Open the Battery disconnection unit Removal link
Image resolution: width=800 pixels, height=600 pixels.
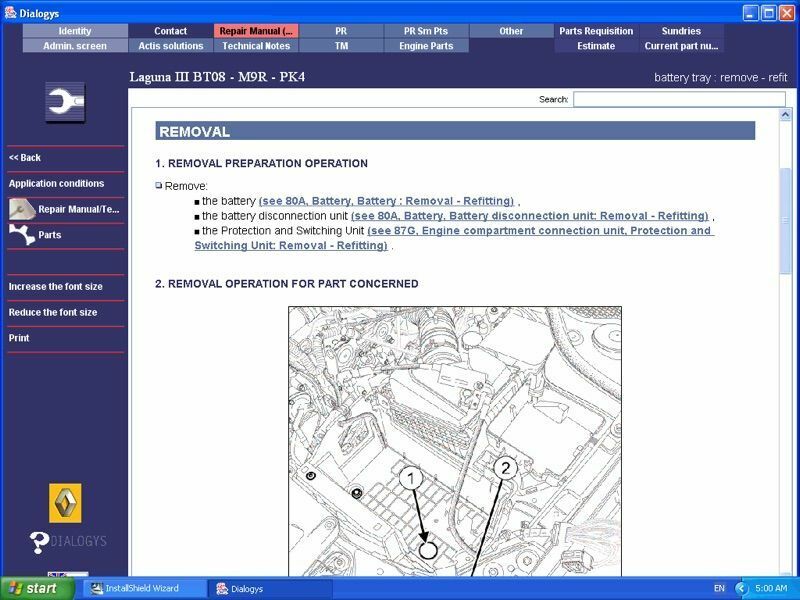pyautogui.click(x=530, y=216)
